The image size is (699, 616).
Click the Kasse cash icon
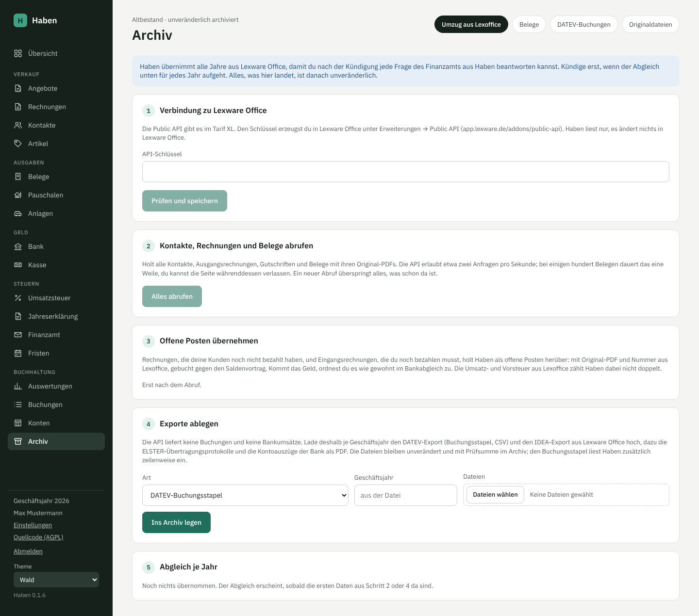pyautogui.click(x=18, y=265)
